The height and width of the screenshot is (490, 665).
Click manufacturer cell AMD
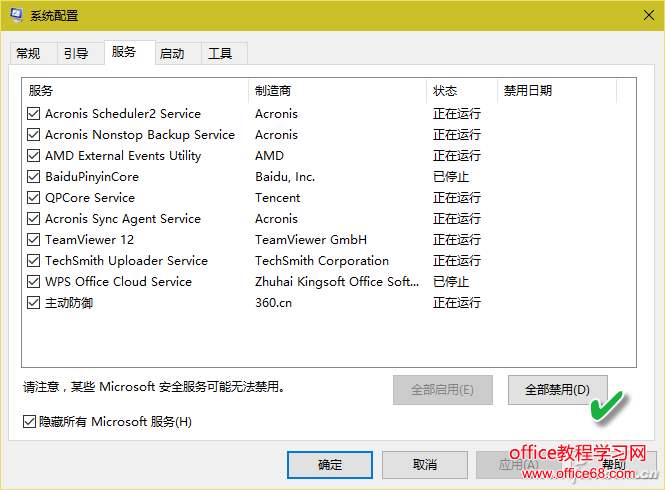[x=269, y=156]
